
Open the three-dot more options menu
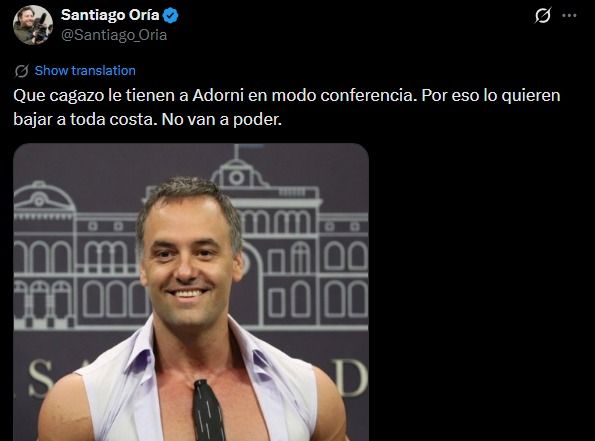click(x=569, y=16)
